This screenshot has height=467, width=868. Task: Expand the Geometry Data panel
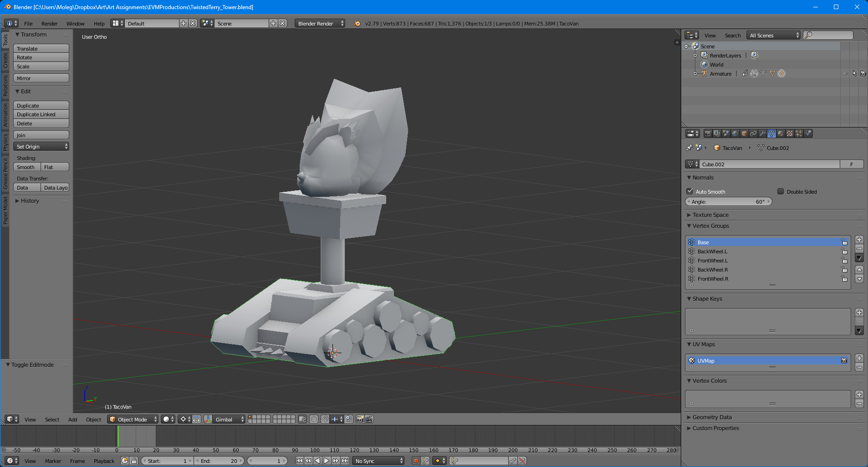[712, 417]
